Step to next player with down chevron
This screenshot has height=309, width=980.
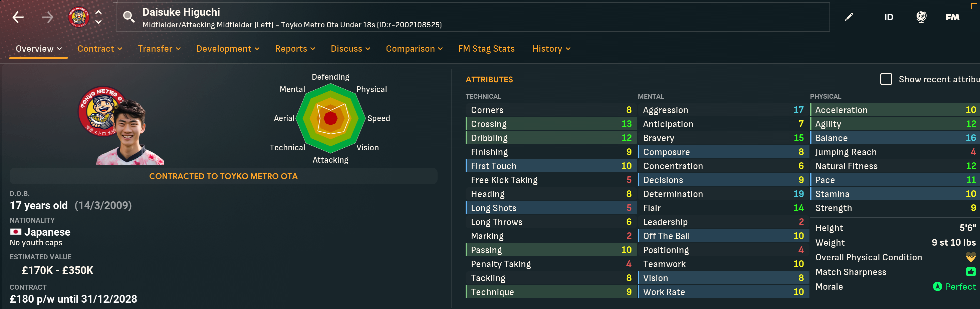point(98,22)
